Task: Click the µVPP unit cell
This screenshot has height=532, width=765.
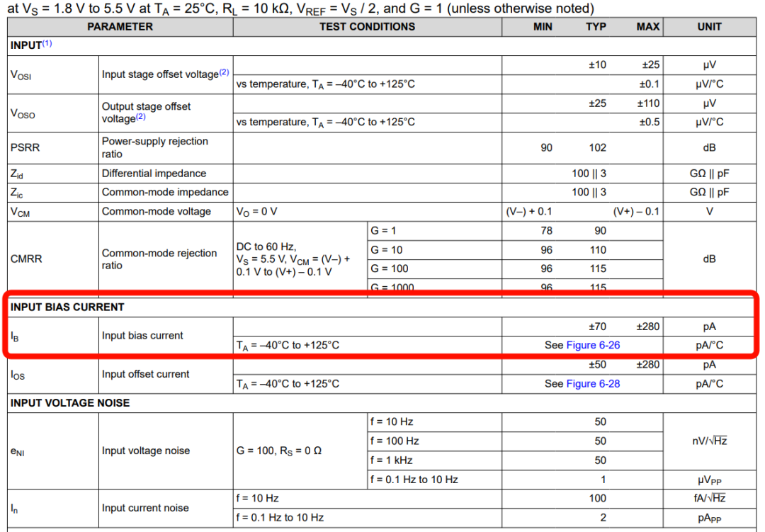Action: click(709, 480)
